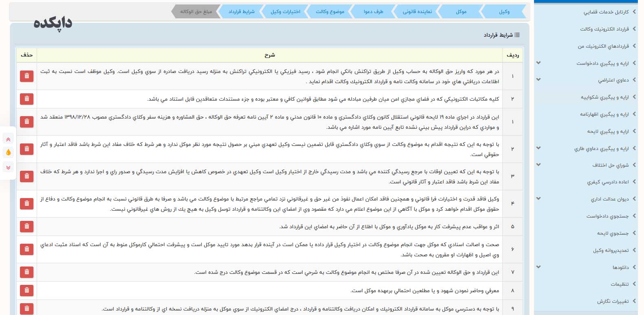Click the orange drop icon in the floating widget
Screen dimensions: 644x315
pos(8,153)
